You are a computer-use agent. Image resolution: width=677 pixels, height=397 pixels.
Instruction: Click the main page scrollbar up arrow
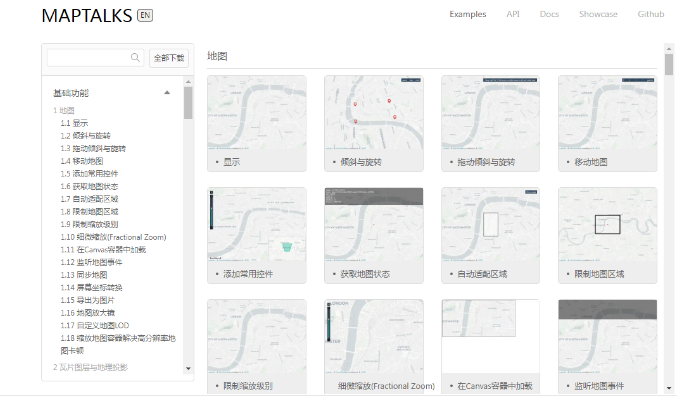[x=669, y=49]
